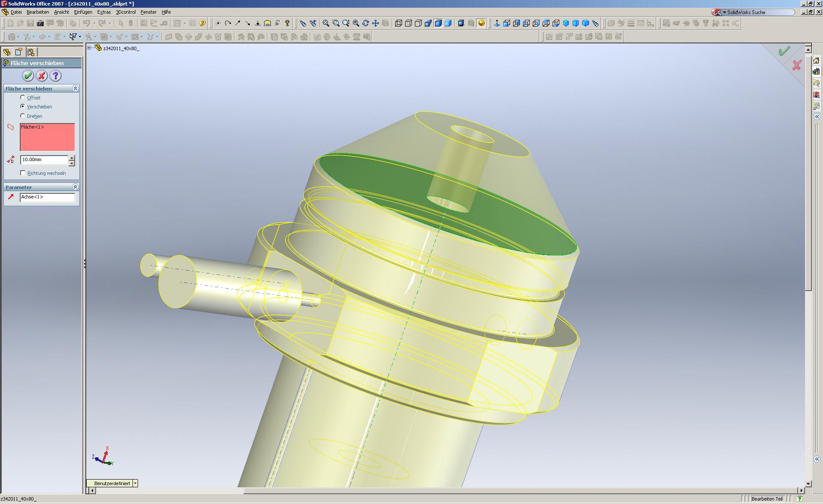This screenshot has height=504, width=823.
Task: Open the FeatureManager design tree tab
Action: click(x=7, y=52)
